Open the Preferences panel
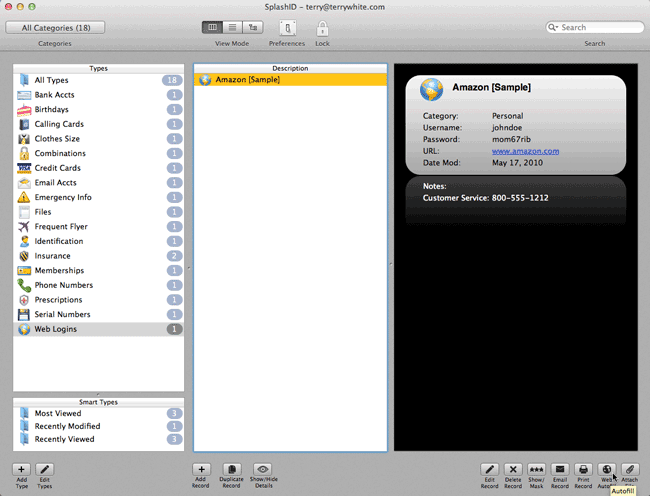 (287, 29)
